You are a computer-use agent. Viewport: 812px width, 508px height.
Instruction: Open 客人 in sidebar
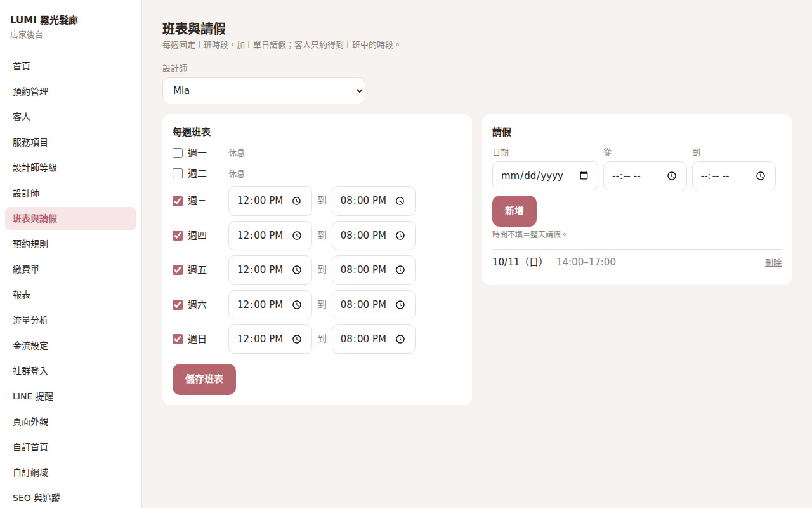point(70,117)
